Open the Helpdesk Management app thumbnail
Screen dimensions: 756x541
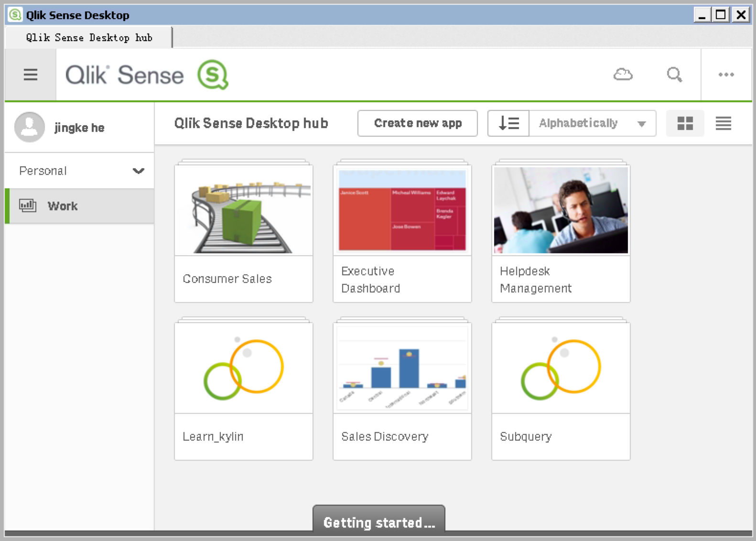coord(561,210)
